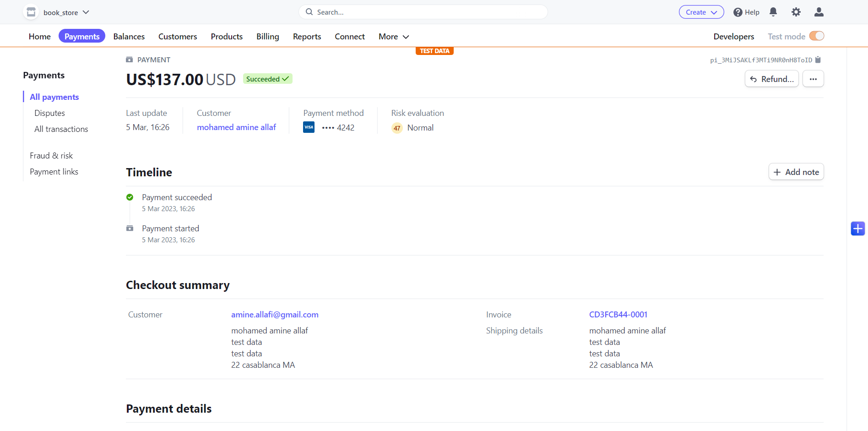
Task: Click the pi_3MiJSAKLf3MTi9NR0nH8ToID text
Action: (x=761, y=60)
